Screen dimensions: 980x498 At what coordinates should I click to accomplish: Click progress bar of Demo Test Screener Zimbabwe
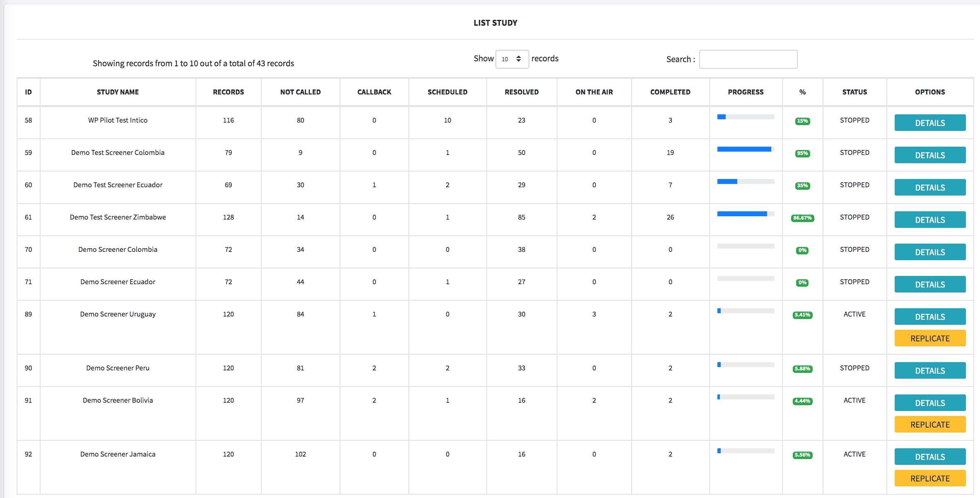coord(746,214)
